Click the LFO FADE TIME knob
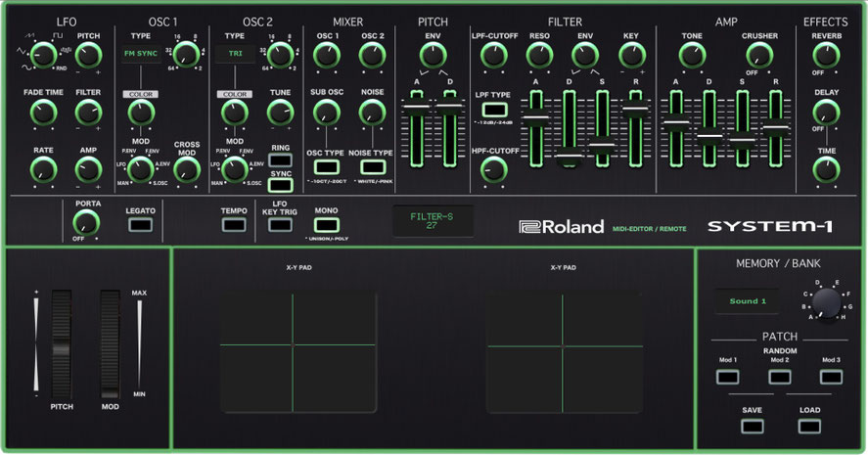 pos(43,113)
